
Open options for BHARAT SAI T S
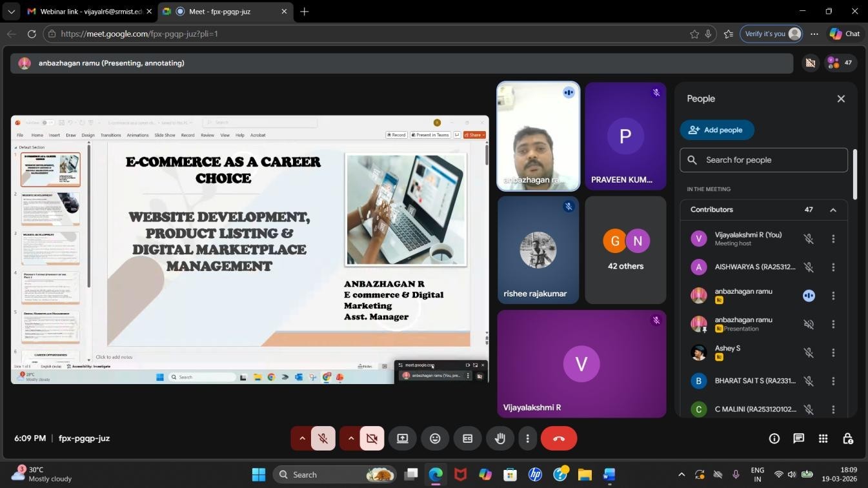point(833,381)
